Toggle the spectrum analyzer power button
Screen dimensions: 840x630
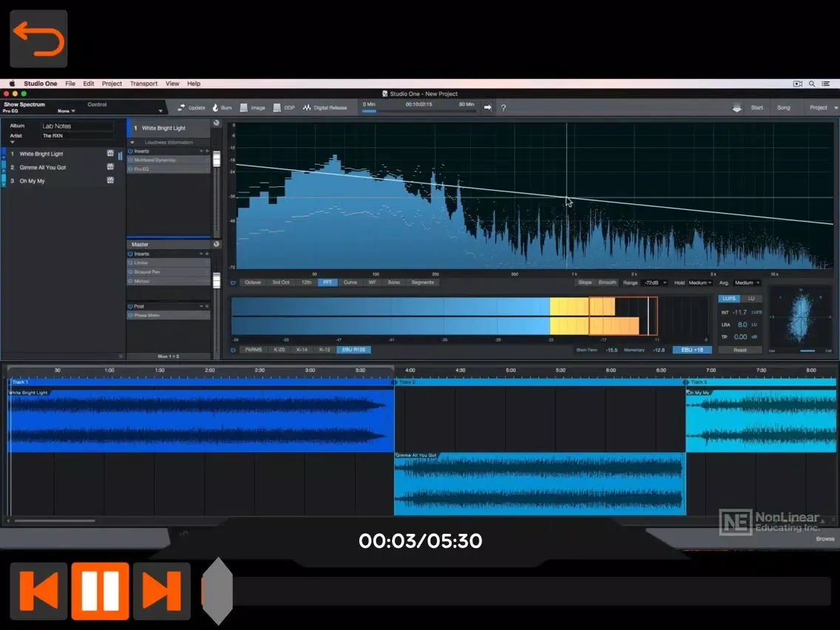233,282
